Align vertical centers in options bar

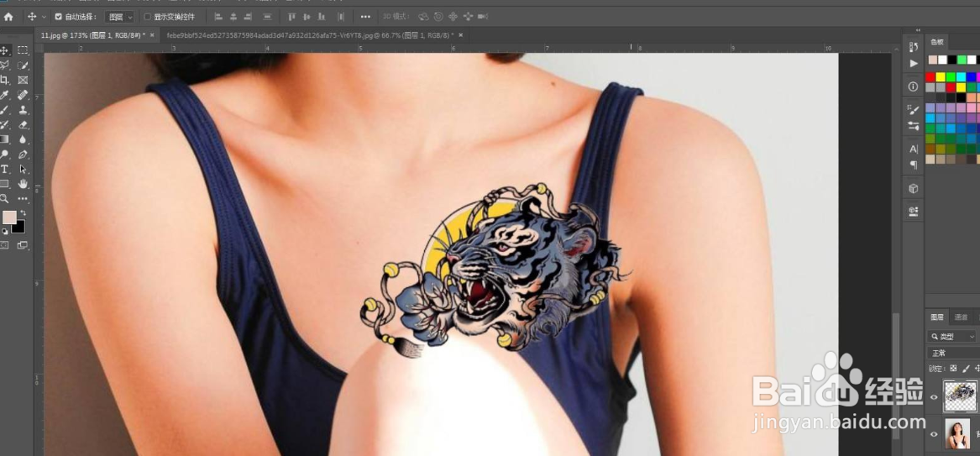pyautogui.click(x=307, y=17)
